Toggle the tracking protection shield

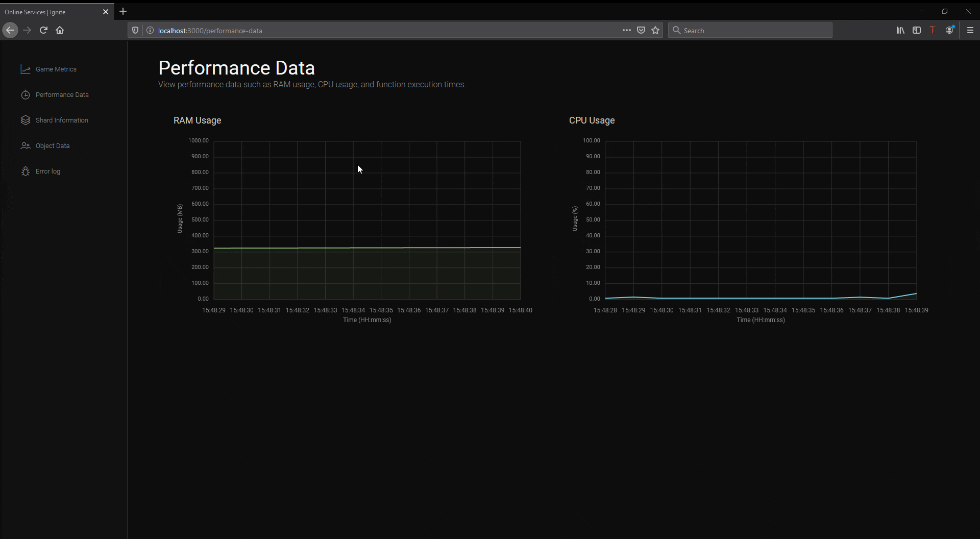pyautogui.click(x=135, y=30)
